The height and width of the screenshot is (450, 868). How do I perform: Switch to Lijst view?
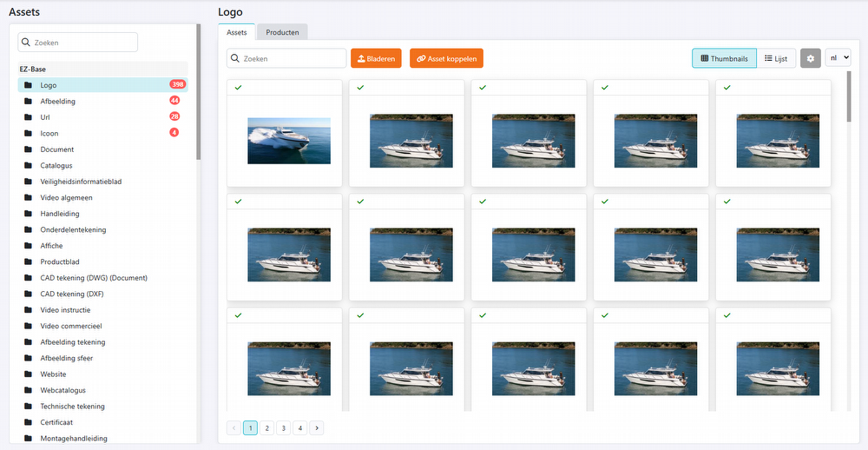pyautogui.click(x=776, y=58)
